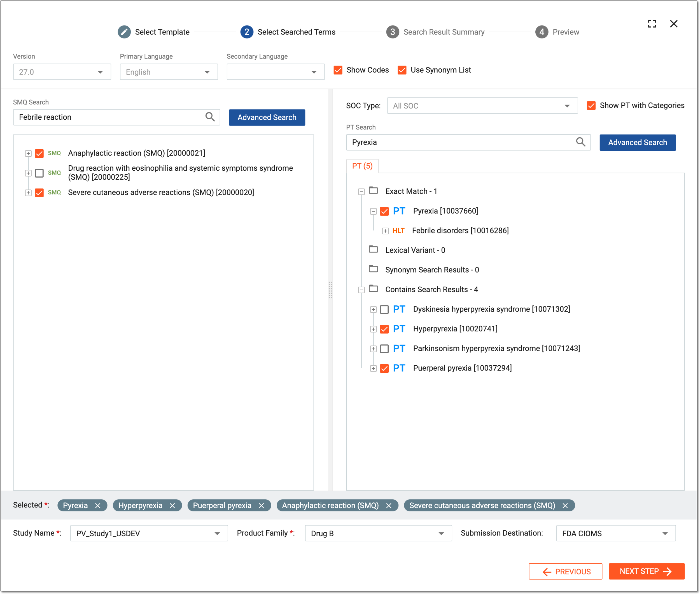Viewport: 700px width, 594px height.
Task: Click the vertical panel splitter handle
Action: (330, 290)
